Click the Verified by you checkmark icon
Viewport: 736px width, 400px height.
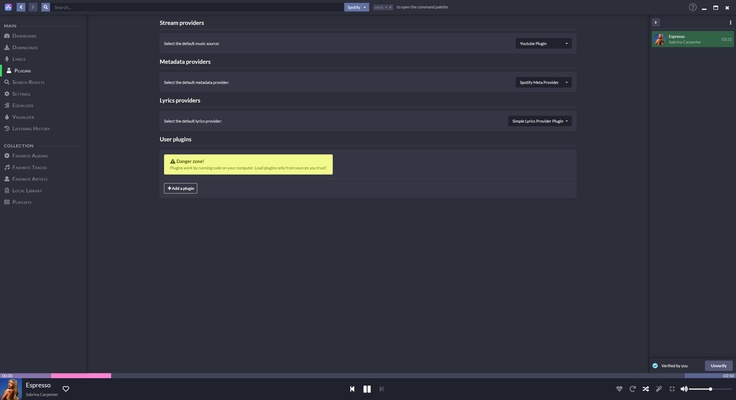pyautogui.click(x=655, y=366)
